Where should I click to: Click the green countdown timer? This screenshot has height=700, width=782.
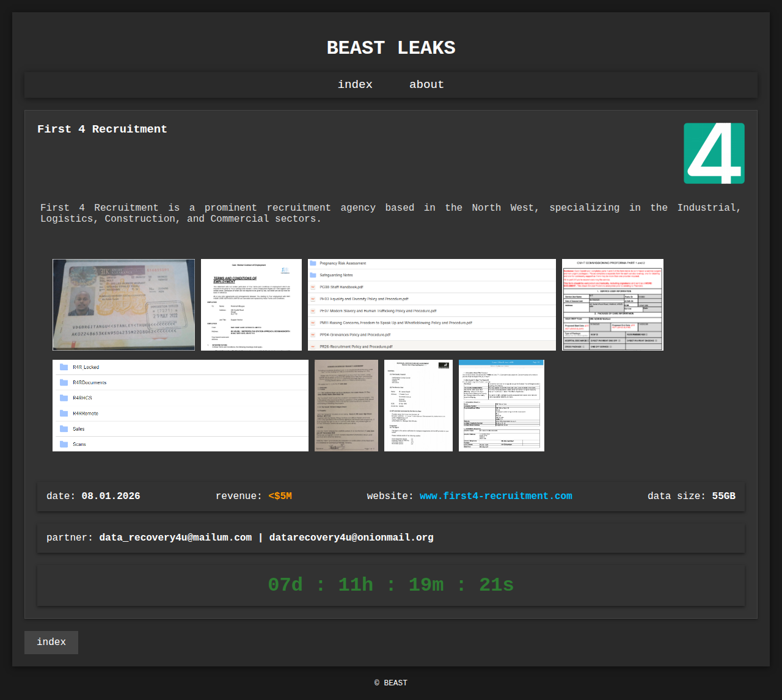coord(391,585)
